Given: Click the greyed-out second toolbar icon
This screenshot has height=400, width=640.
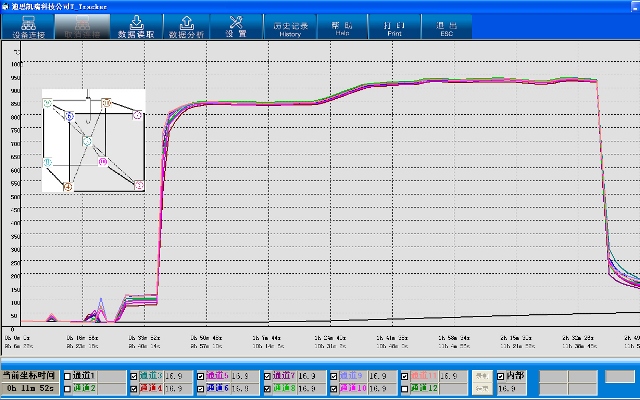Looking at the screenshot, I should [x=82, y=26].
